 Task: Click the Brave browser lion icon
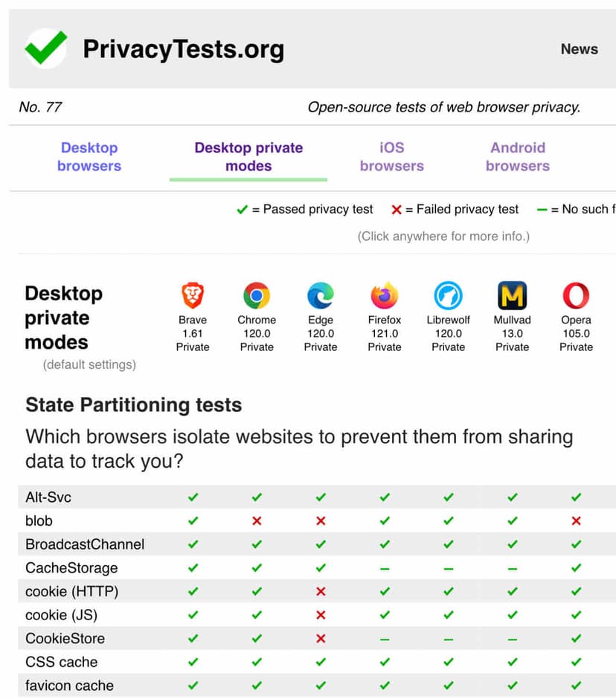click(x=193, y=295)
